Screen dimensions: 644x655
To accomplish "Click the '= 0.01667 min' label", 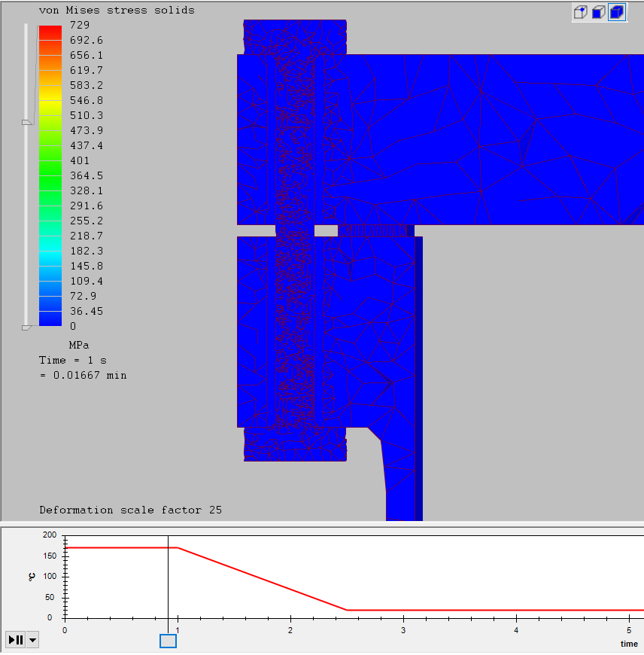I will (x=83, y=375).
